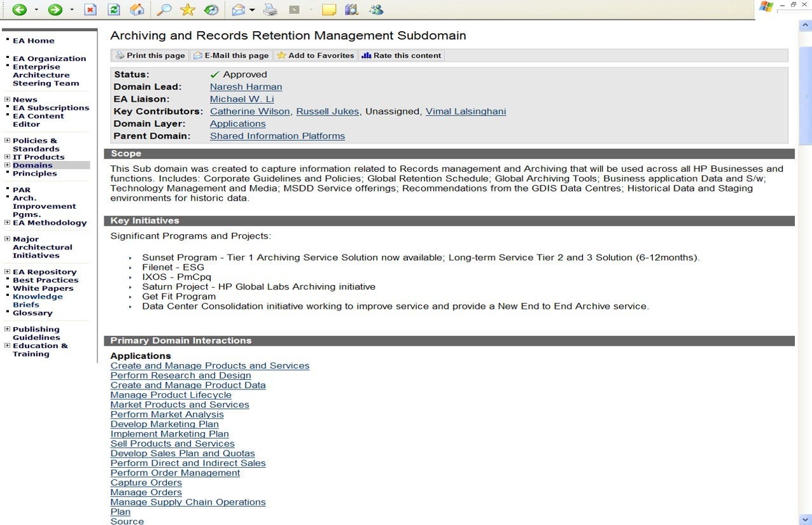Open the Mail button dropdown arrow
The image size is (812, 525).
[253, 10]
